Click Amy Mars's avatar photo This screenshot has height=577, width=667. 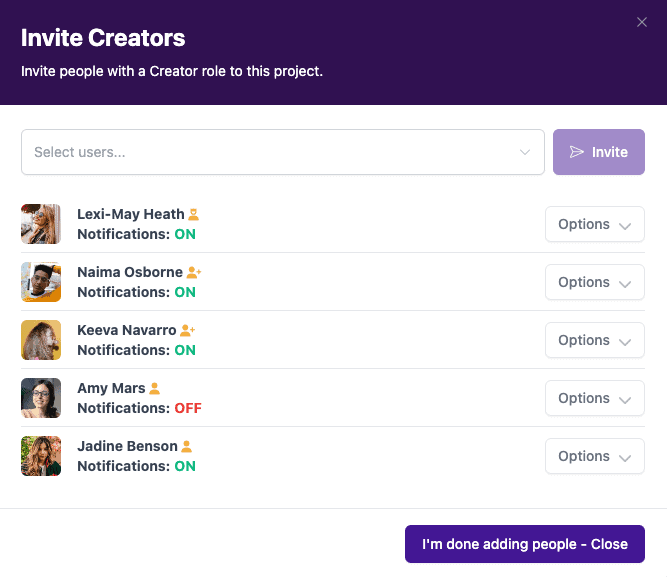point(41,398)
